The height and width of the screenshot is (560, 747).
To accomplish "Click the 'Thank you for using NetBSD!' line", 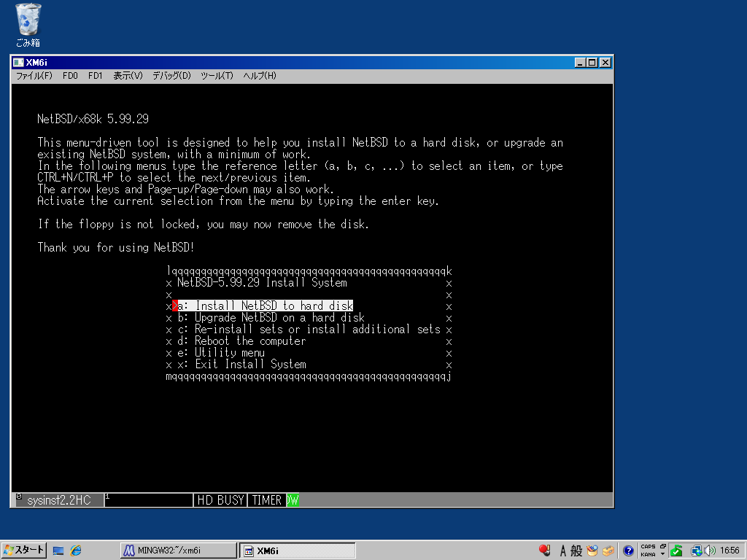I will point(116,248).
